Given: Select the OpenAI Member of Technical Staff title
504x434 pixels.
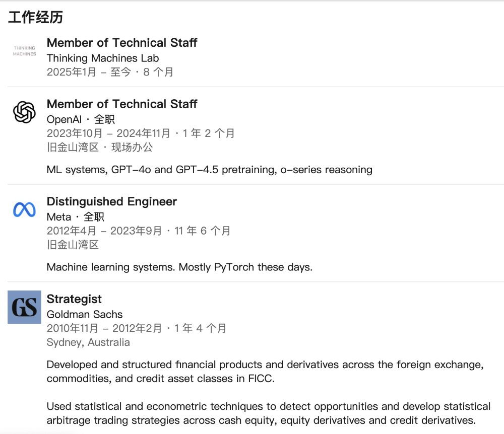Looking at the screenshot, I should [x=122, y=104].
